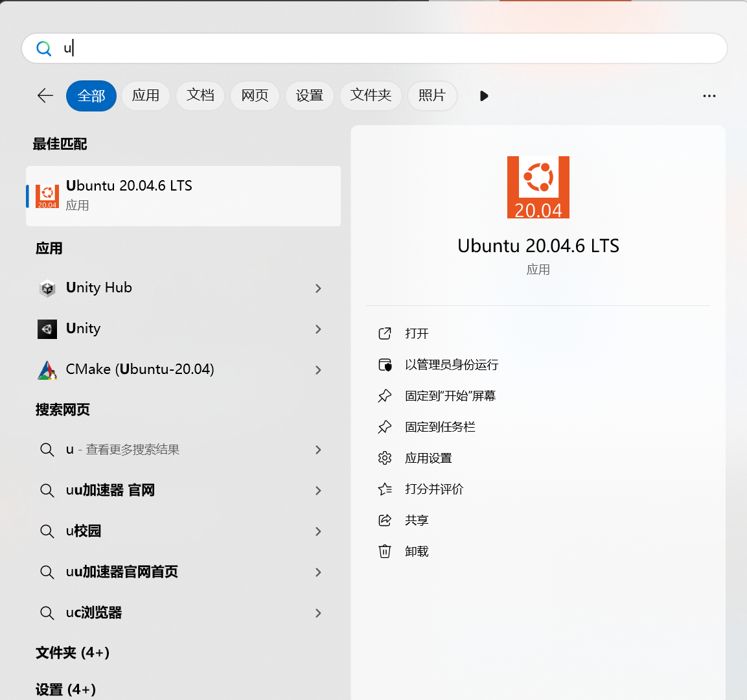Viewport: 747px width, 700px height.
Task: Click 打开 to launch Ubuntu
Action: tap(417, 333)
